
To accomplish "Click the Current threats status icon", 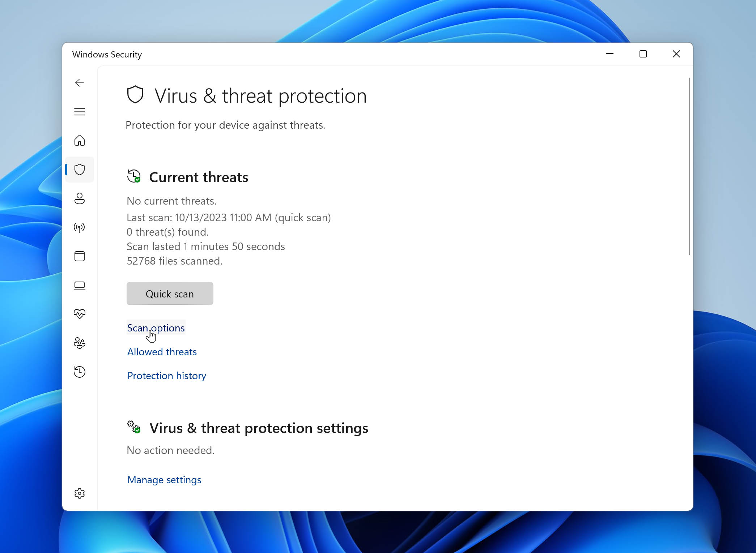I will [134, 176].
